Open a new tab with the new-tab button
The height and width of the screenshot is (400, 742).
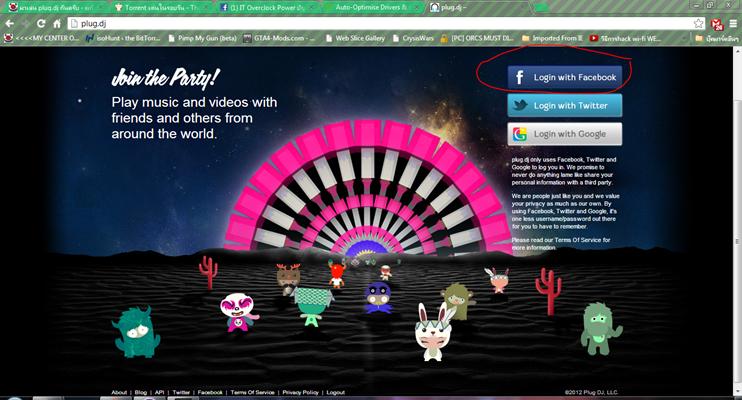[x=541, y=8]
